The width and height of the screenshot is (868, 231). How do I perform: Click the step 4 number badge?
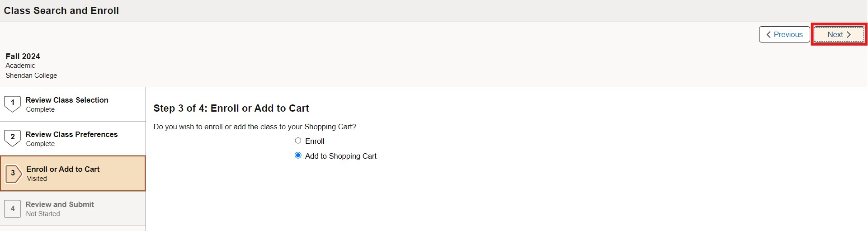(x=12, y=208)
